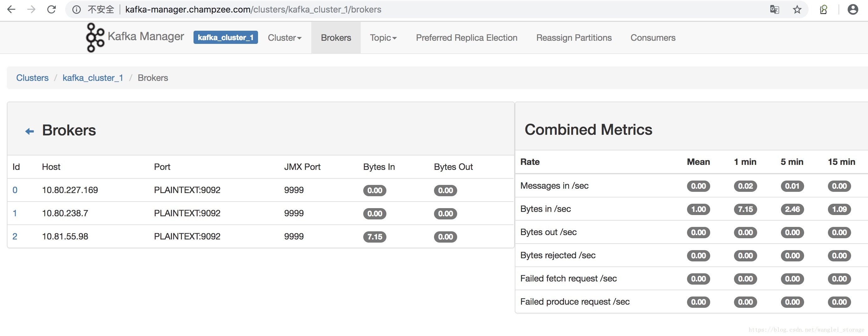This screenshot has height=336, width=868.
Task: Click the 1.09 Bytes in 15 min badge
Action: 840,209
